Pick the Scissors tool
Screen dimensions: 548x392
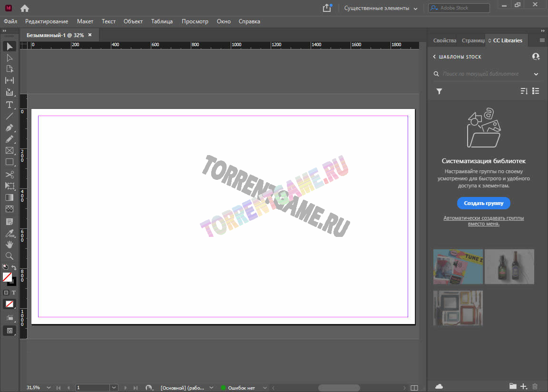(x=9, y=175)
